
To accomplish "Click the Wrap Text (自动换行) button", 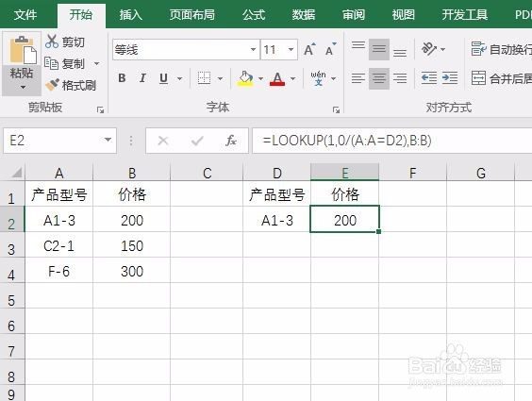I will tap(501, 49).
